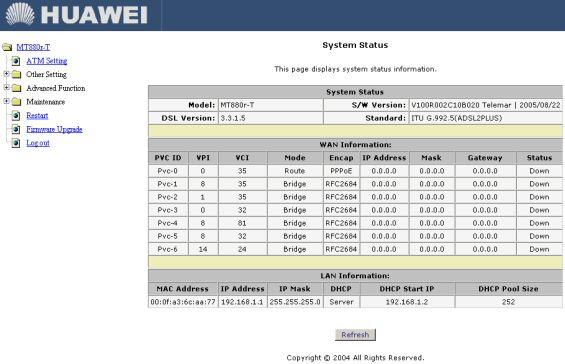Click the Refresh button
The height and width of the screenshot is (364, 565).
(x=355, y=334)
